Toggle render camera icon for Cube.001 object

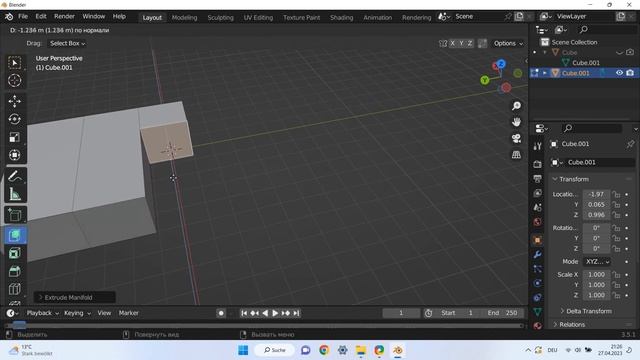(x=630, y=73)
